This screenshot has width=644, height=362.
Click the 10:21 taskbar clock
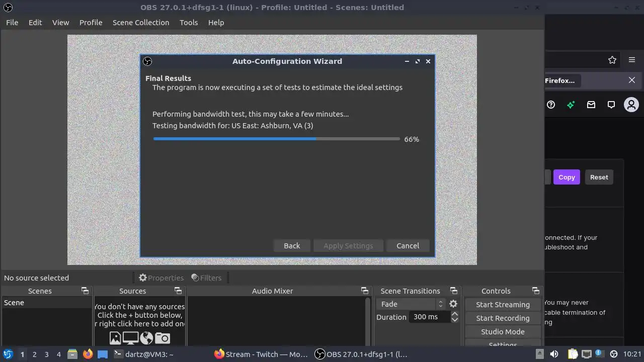point(632,354)
